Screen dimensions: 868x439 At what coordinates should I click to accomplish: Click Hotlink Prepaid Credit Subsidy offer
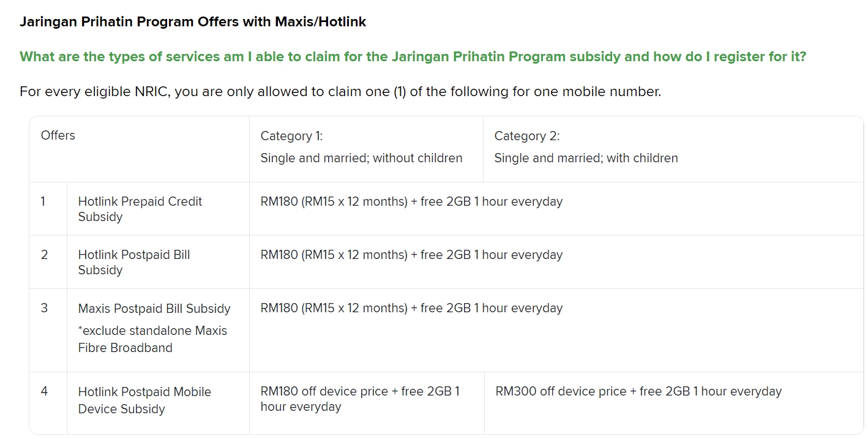click(x=140, y=209)
